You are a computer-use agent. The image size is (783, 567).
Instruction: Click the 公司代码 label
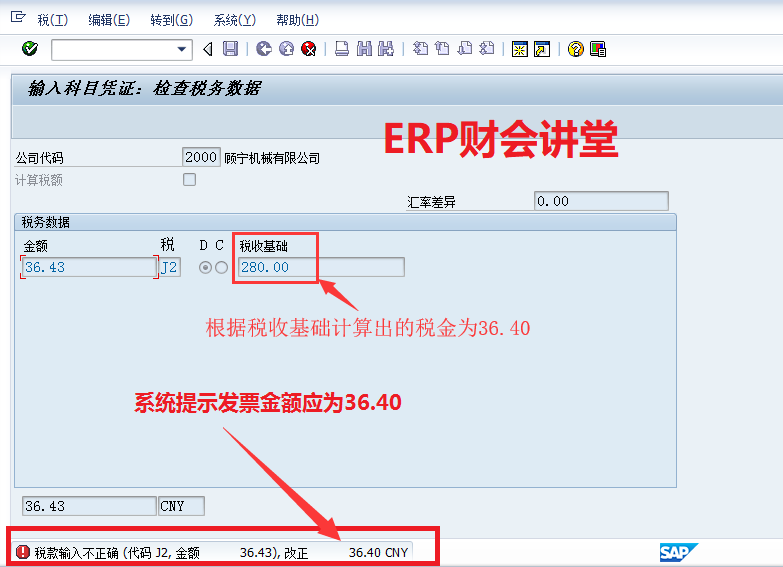(39, 158)
